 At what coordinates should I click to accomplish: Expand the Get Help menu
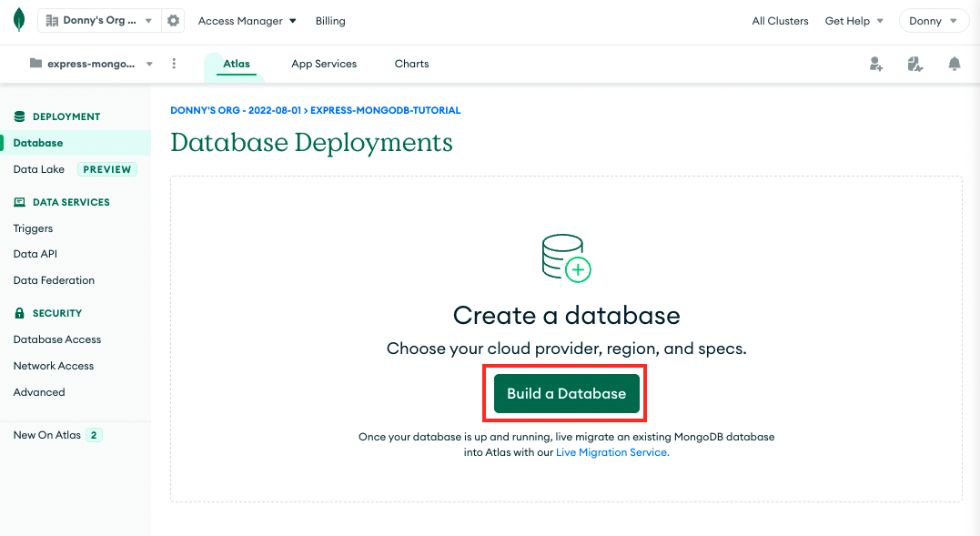[854, 21]
